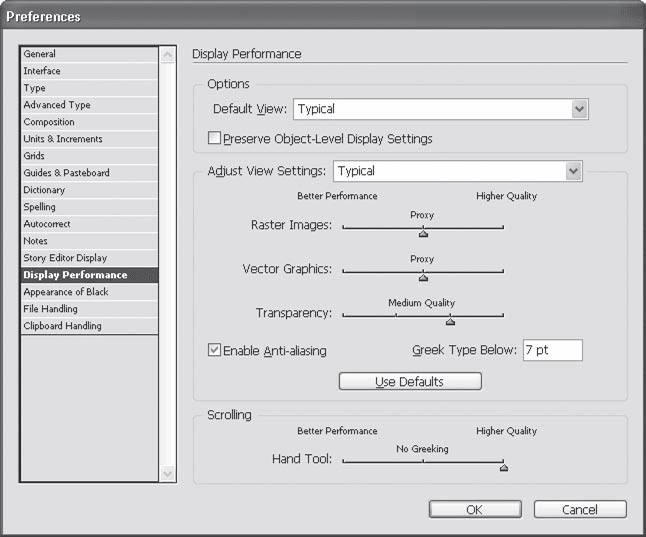Click the Greek Type Below field
646x537 pixels.
[x=551, y=350]
